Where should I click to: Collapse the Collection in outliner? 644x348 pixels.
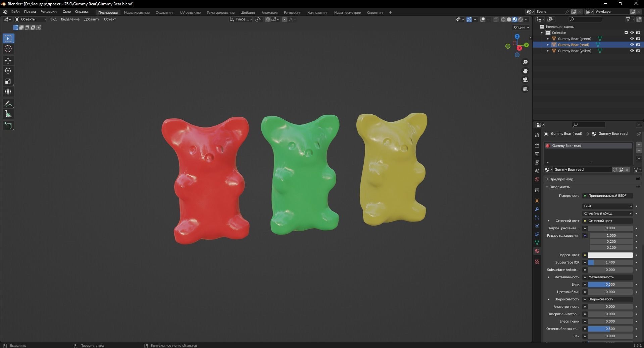click(x=542, y=33)
